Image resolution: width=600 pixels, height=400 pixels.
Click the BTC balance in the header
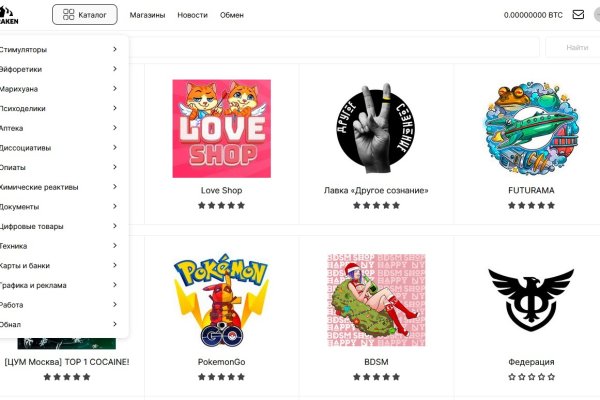click(x=533, y=15)
